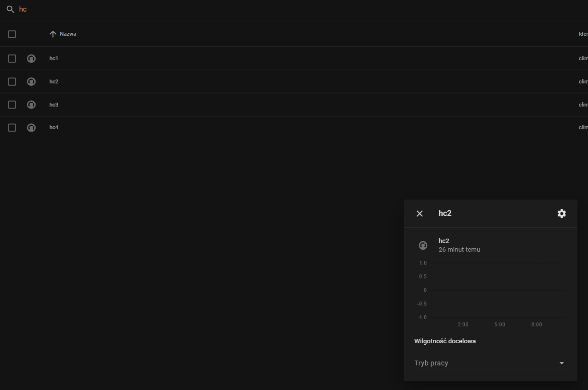
Task: Click the hc3 climate entity icon
Action: [31, 105]
